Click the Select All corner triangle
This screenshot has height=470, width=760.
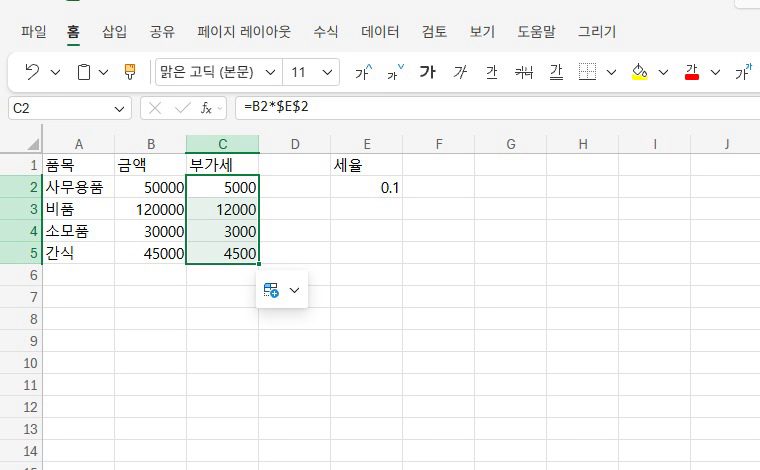(x=32, y=144)
